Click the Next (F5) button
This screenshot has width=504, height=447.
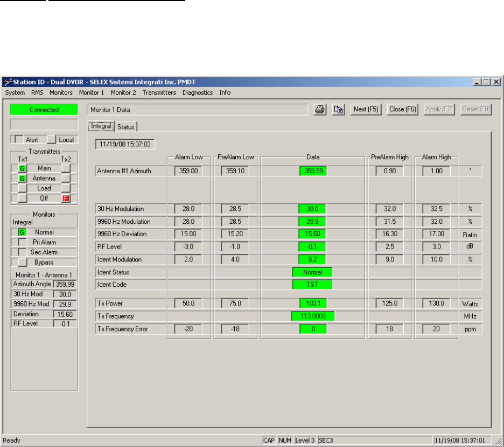click(366, 110)
